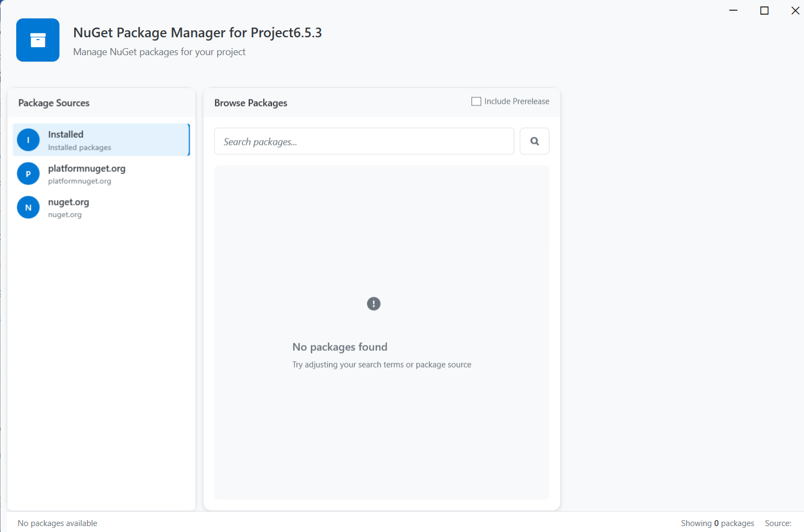
Task: Close the NuGet Package Manager window
Action: click(795, 10)
